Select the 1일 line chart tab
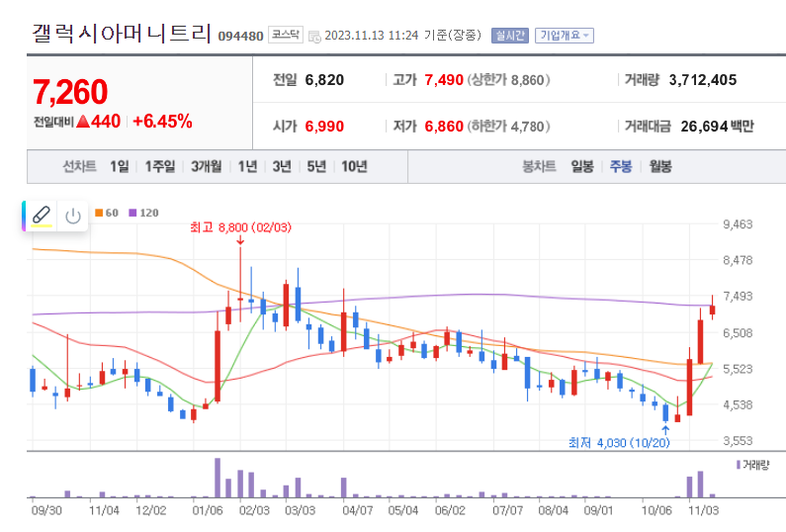The height and width of the screenshot is (532, 786). [x=120, y=166]
